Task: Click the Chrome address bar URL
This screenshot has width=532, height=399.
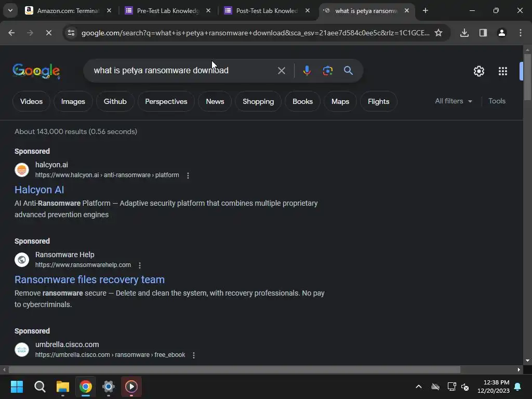Action: (255, 33)
